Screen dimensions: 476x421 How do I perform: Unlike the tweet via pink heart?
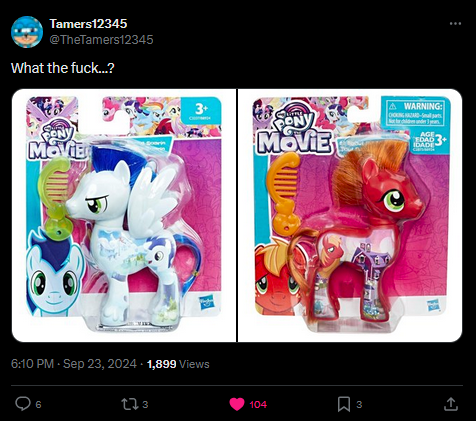237,404
